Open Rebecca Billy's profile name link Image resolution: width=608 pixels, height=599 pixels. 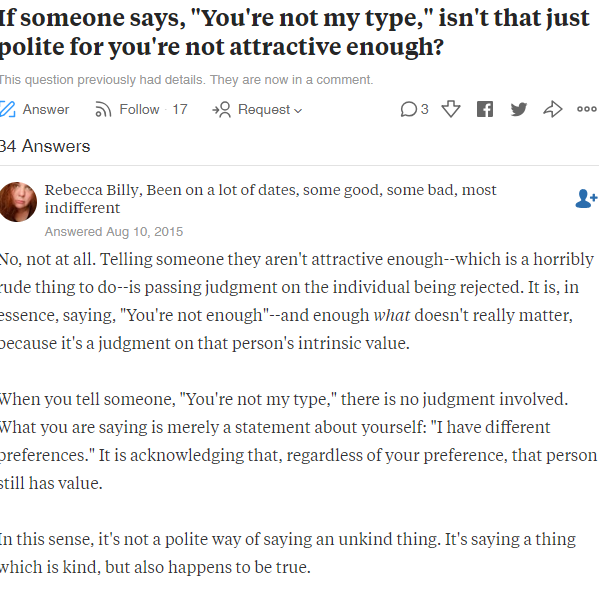pos(93,190)
